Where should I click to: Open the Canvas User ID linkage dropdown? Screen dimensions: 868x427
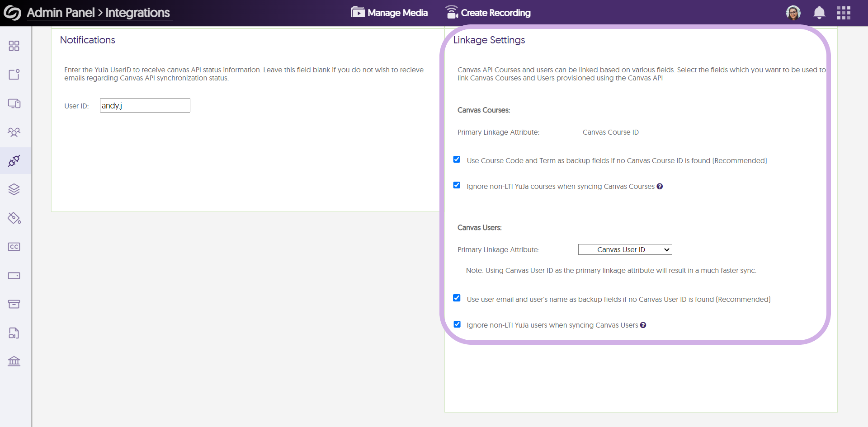625,249
